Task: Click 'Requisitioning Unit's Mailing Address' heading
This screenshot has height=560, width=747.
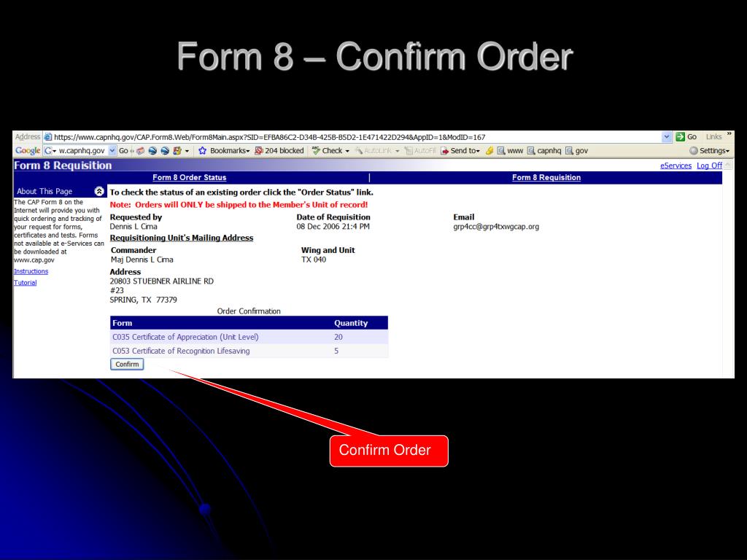Action: 182,238
